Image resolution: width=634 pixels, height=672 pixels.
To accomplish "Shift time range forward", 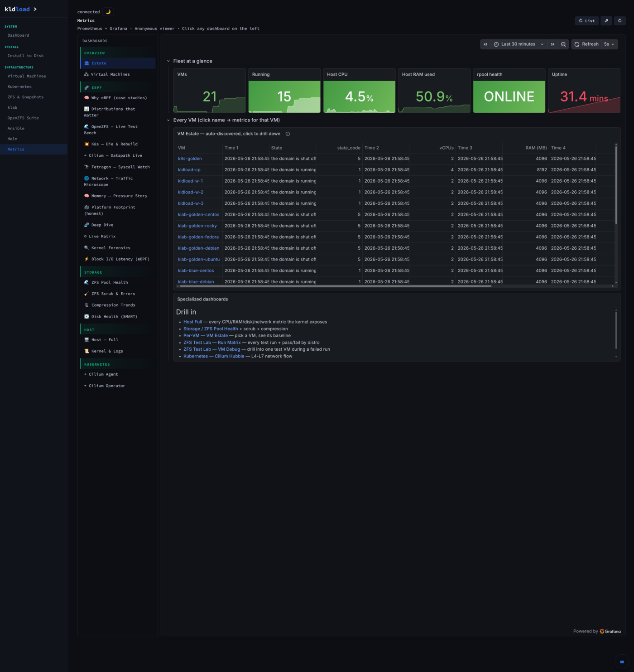I will [552, 44].
